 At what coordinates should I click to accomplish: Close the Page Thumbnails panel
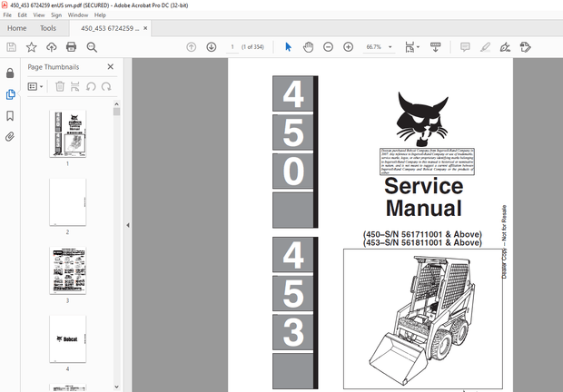point(110,67)
